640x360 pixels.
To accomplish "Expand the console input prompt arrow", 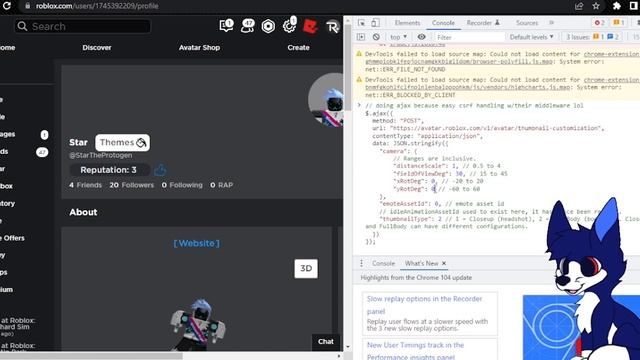I will [x=359, y=105].
